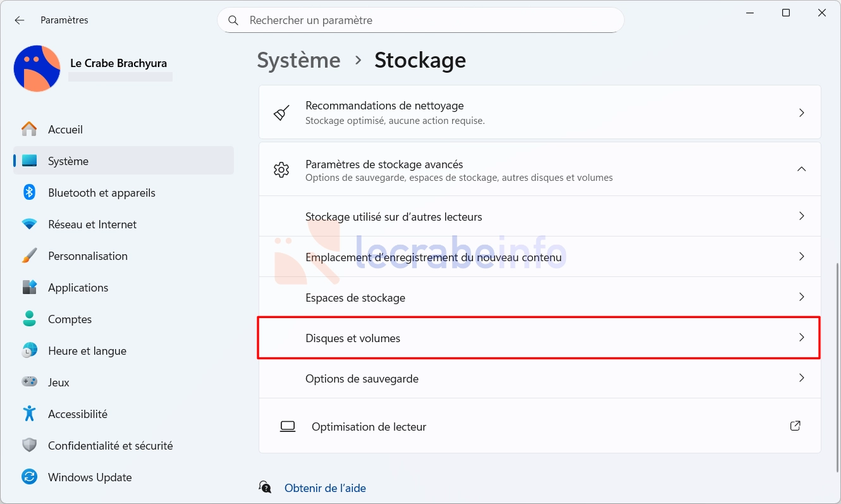The width and height of the screenshot is (841, 504).
Task: Click the Accessibilité person icon
Action: (29, 414)
